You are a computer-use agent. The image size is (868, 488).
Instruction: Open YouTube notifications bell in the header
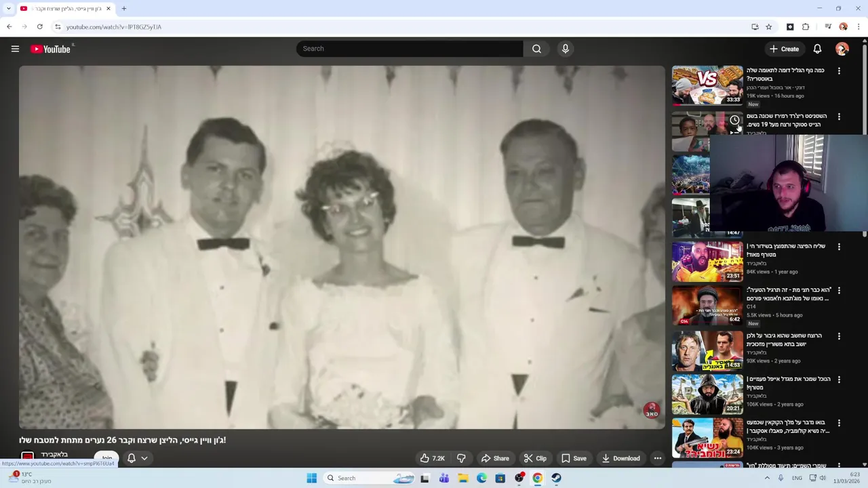817,49
